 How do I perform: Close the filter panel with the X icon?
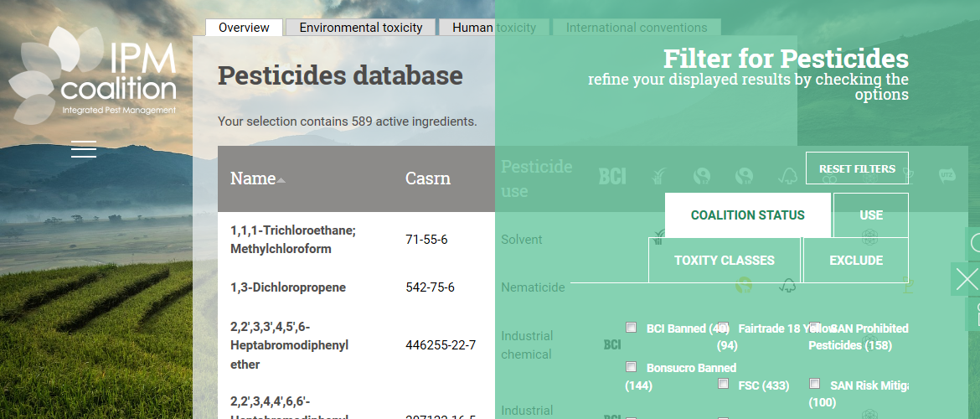[967, 279]
